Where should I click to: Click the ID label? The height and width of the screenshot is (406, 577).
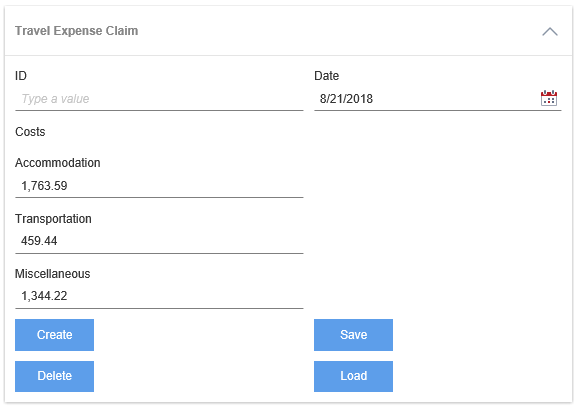pyautogui.click(x=21, y=76)
